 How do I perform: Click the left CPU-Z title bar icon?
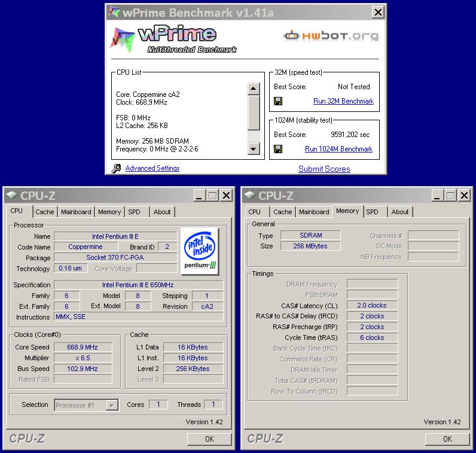click(x=11, y=195)
